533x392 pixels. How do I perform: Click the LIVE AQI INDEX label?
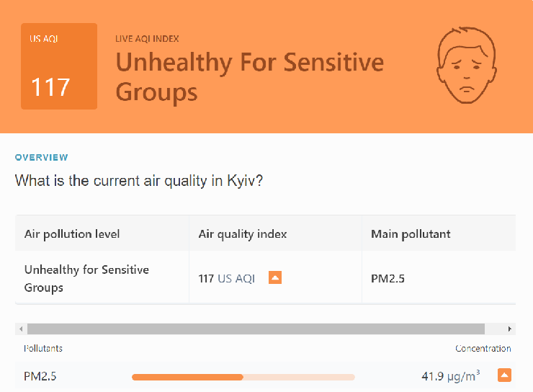pos(147,38)
